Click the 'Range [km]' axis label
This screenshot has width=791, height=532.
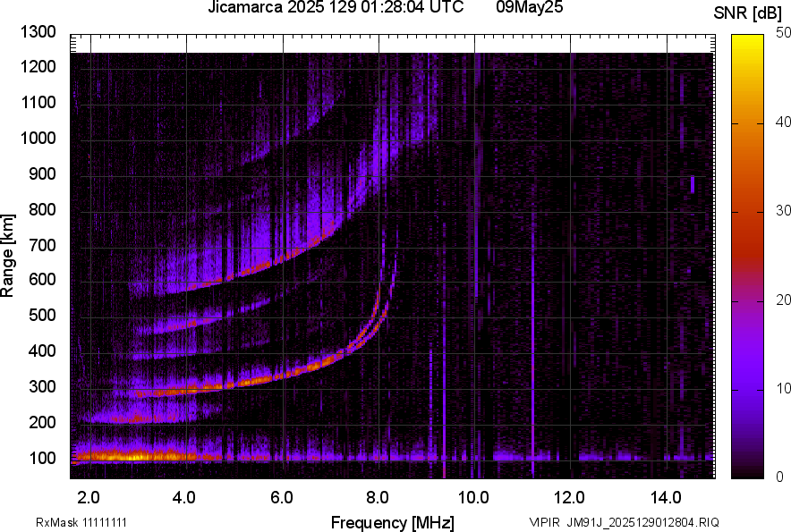coord(7,256)
